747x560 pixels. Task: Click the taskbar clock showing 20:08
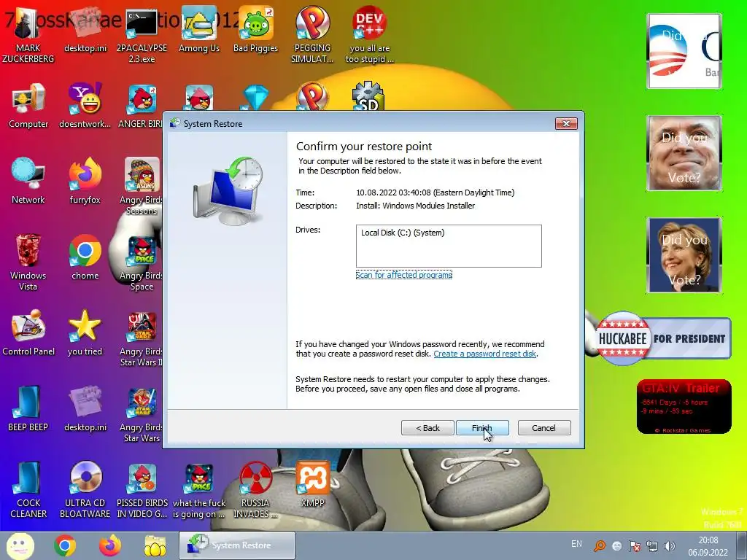click(x=708, y=546)
